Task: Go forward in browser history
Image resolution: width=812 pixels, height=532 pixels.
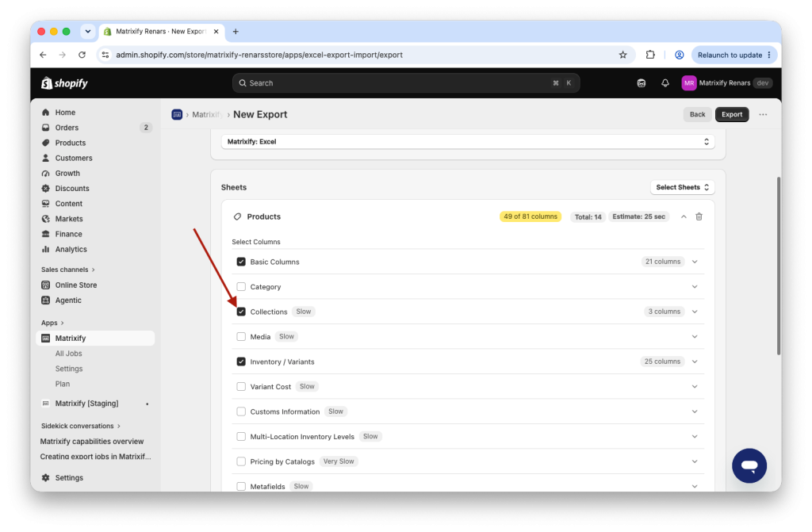Action: [62, 55]
